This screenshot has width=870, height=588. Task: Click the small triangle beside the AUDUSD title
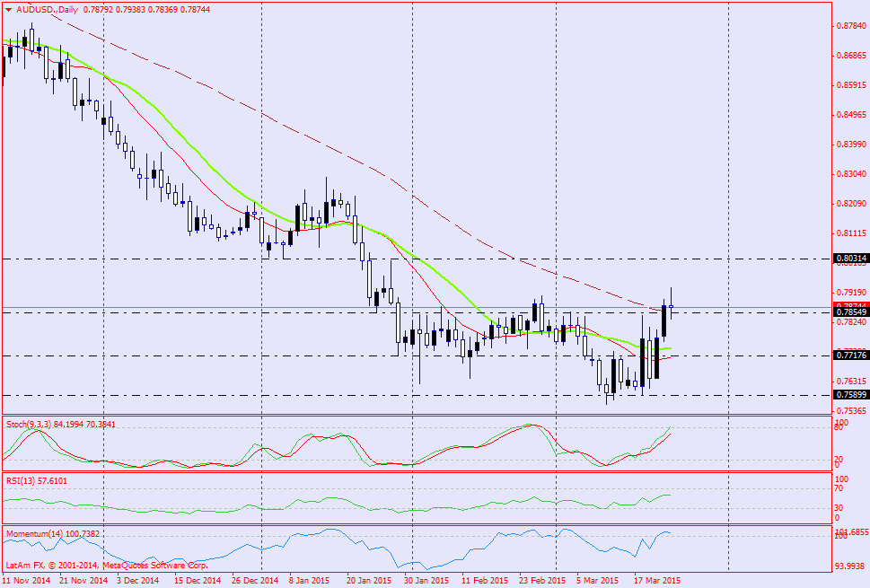point(7,9)
